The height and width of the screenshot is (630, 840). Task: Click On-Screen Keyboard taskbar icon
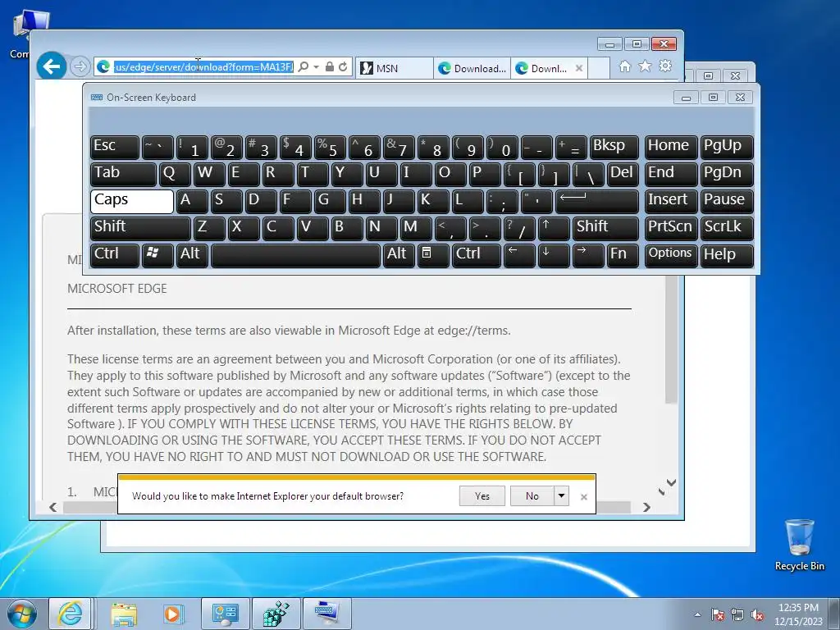[327, 614]
